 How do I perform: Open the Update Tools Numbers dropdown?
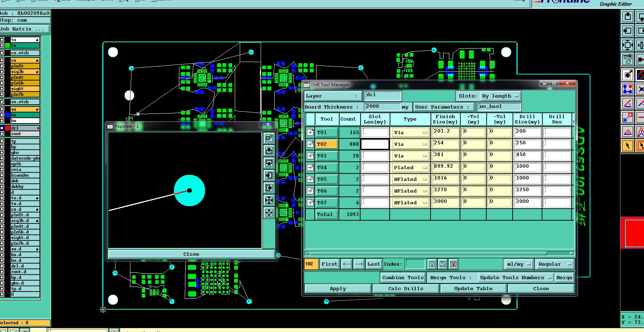515,278
